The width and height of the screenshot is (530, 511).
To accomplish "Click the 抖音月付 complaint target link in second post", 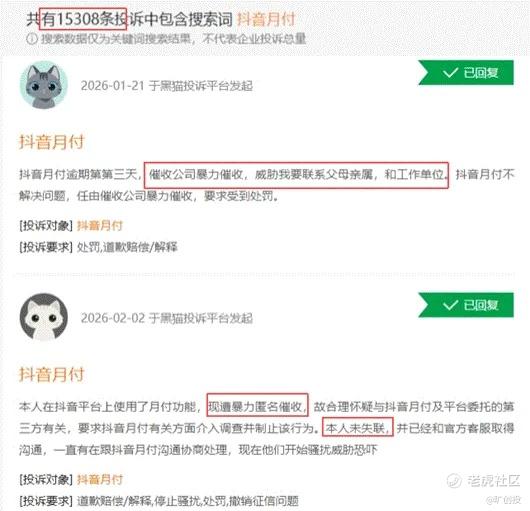I will point(100,479).
